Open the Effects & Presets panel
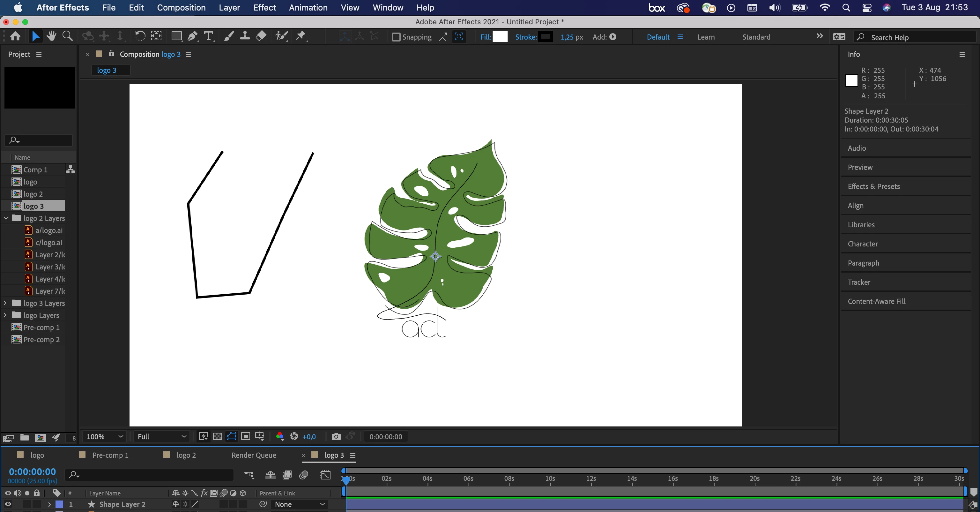 (x=873, y=186)
